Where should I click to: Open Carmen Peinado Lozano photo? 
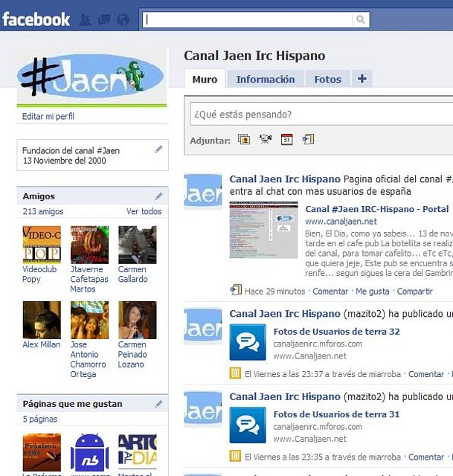click(x=138, y=320)
